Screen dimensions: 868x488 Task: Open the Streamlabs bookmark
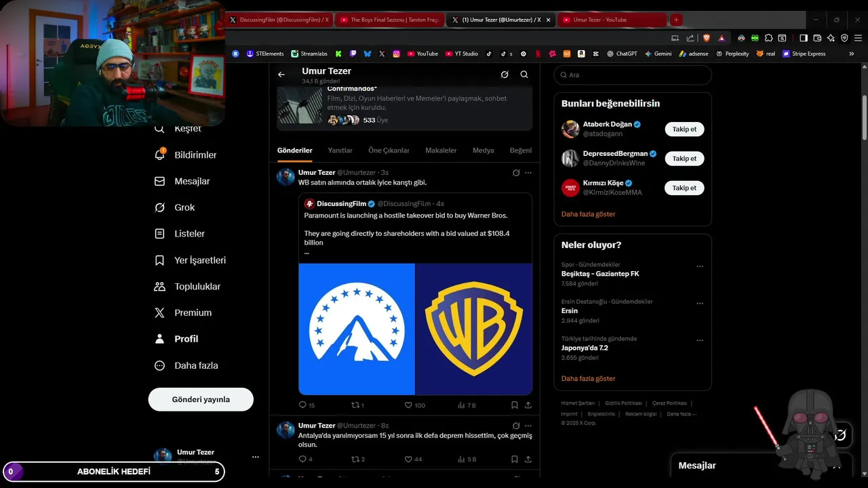pyautogui.click(x=309, y=54)
